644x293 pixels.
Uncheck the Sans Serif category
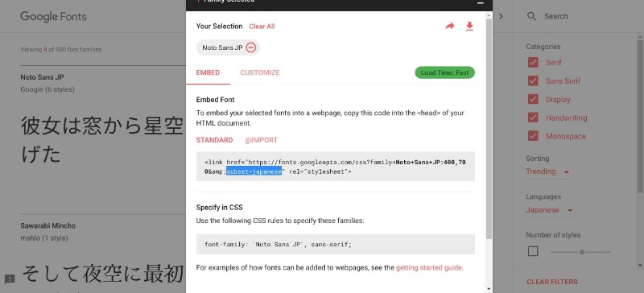click(x=533, y=81)
